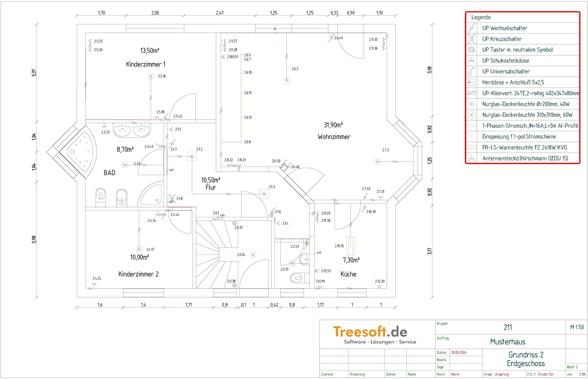This screenshot has width=588, height=379.
Task: Click the Antennensteckdose legend symbol
Action: pos(471,158)
